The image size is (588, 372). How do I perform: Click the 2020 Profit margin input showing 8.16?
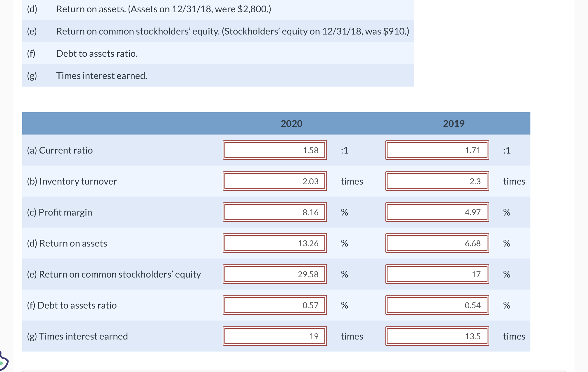tap(274, 213)
